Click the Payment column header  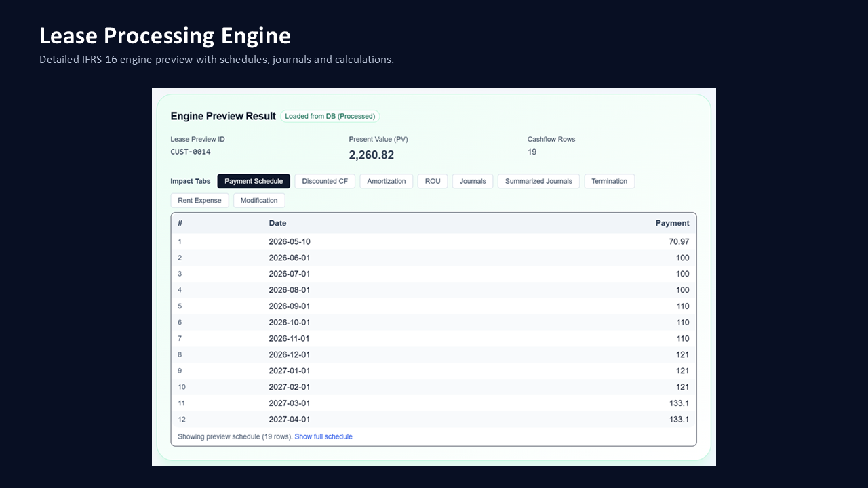672,223
